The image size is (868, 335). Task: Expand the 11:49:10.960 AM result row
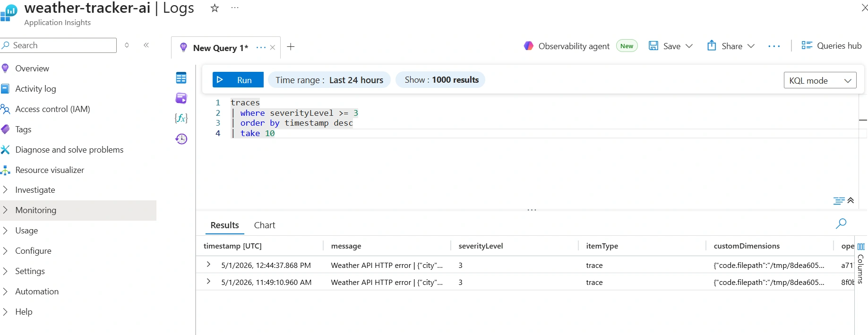[208, 282]
